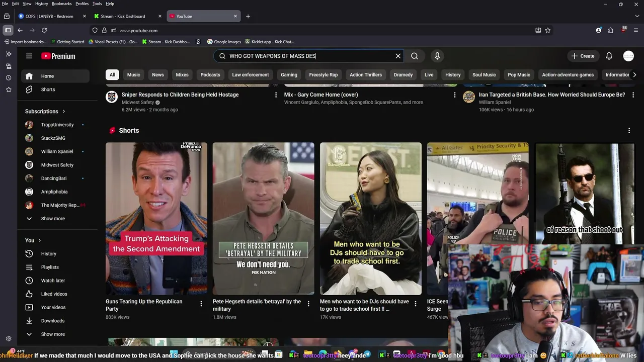Open the browser extensions puzzle icon
This screenshot has height=362, width=644.
point(610,30)
